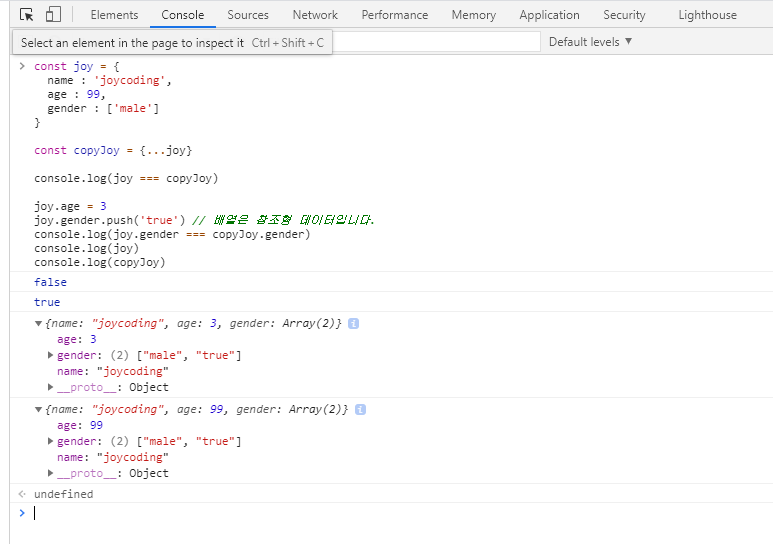Click the blue prompt chevron at bottom
Image resolution: width=773 pixels, height=544 pixels.
point(22,513)
